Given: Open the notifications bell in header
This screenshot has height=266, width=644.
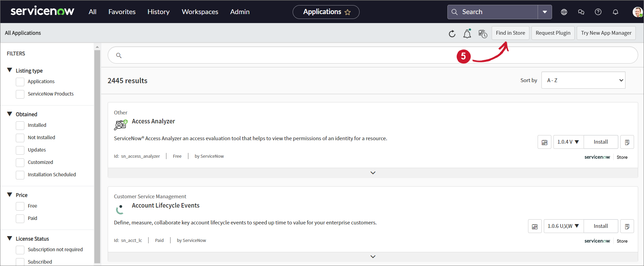Looking at the screenshot, I should tap(615, 12).
